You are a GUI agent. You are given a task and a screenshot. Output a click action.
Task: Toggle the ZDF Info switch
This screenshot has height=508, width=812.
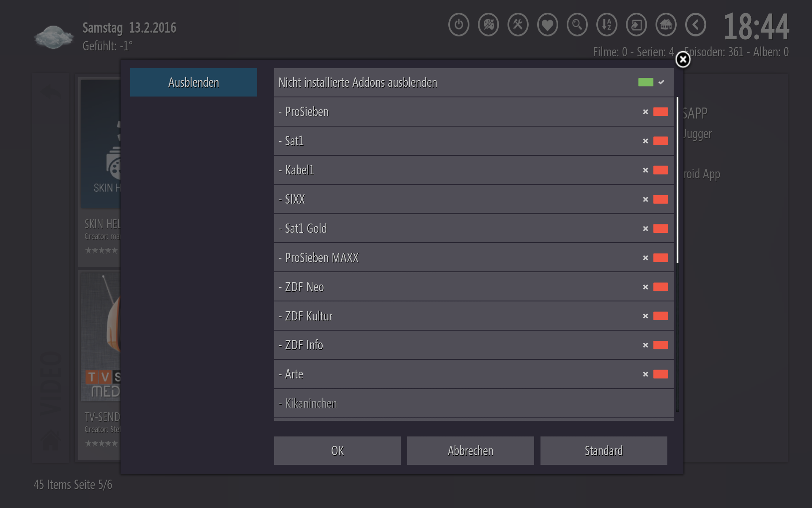pos(655,345)
